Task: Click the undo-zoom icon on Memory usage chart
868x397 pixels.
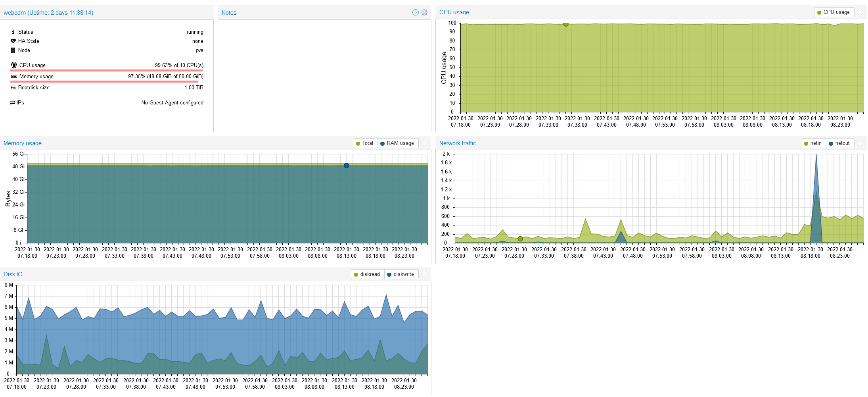Action: 424,143
